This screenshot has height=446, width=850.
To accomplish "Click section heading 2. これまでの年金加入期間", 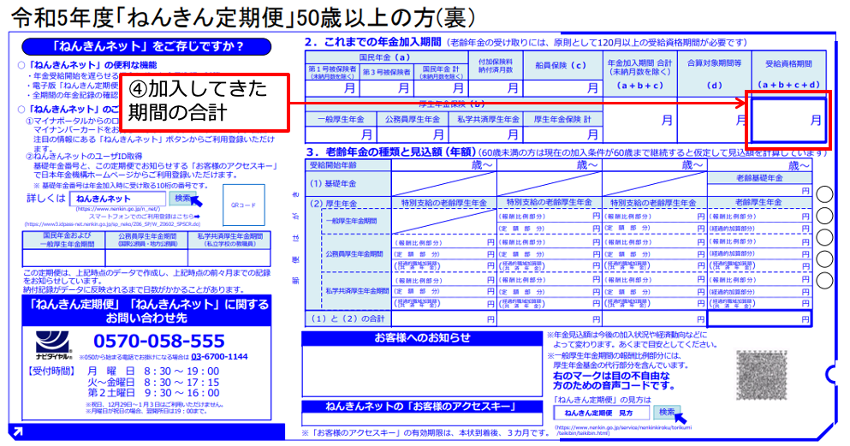I will point(374,42).
